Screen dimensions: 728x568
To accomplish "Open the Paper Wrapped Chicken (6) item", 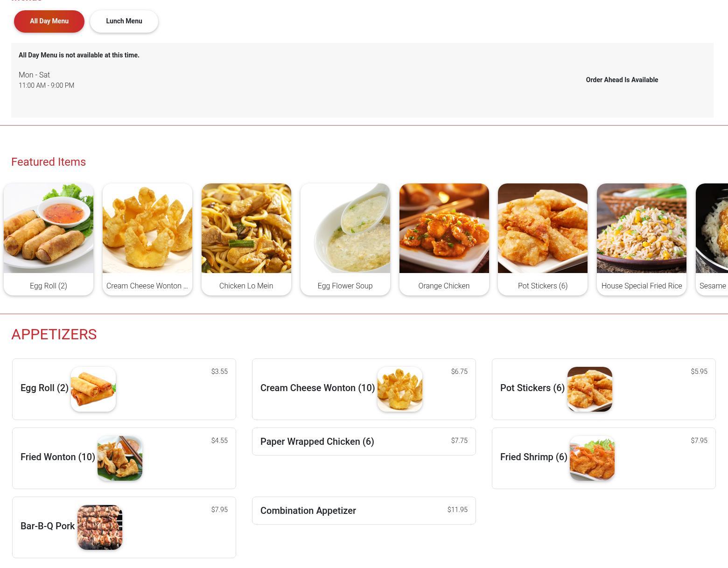I will pyautogui.click(x=364, y=442).
